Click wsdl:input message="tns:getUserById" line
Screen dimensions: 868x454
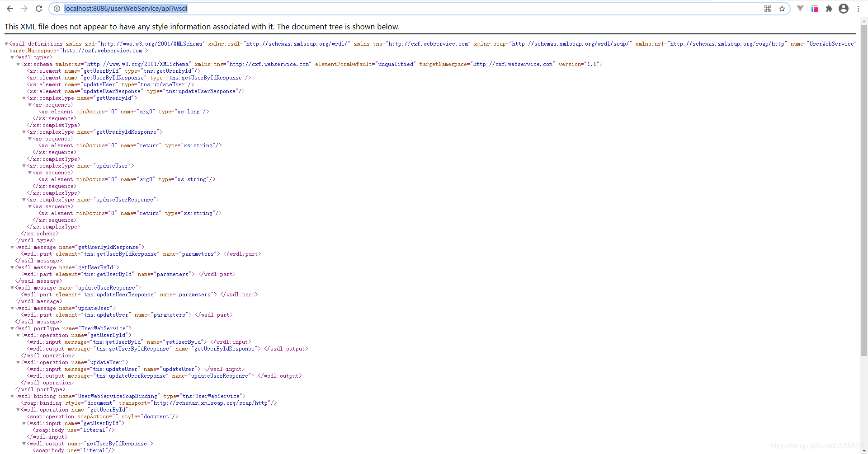point(139,342)
